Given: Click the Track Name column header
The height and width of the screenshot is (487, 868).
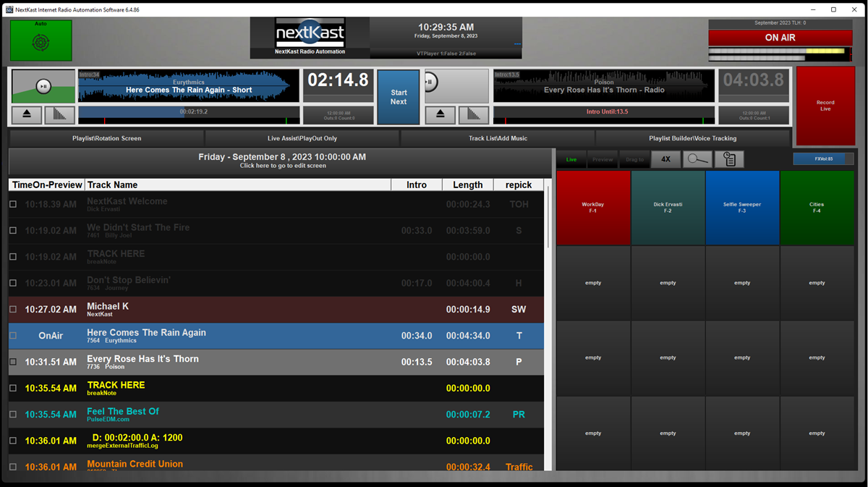Looking at the screenshot, I should click(237, 185).
